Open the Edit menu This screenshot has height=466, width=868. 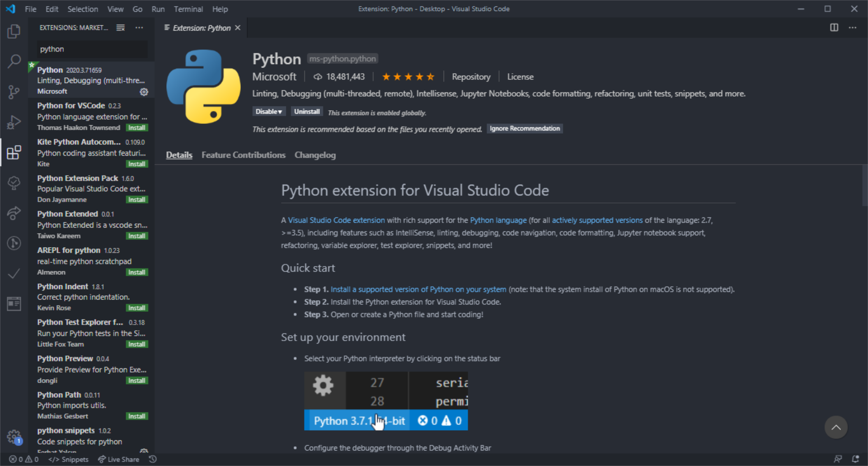52,9
